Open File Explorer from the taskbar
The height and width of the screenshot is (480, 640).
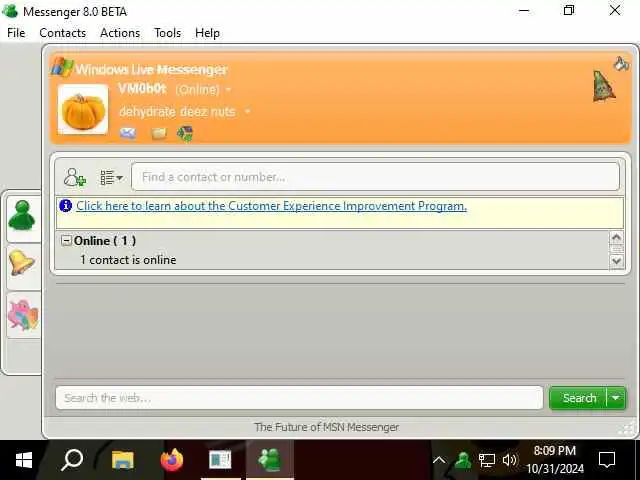pyautogui.click(x=122, y=460)
